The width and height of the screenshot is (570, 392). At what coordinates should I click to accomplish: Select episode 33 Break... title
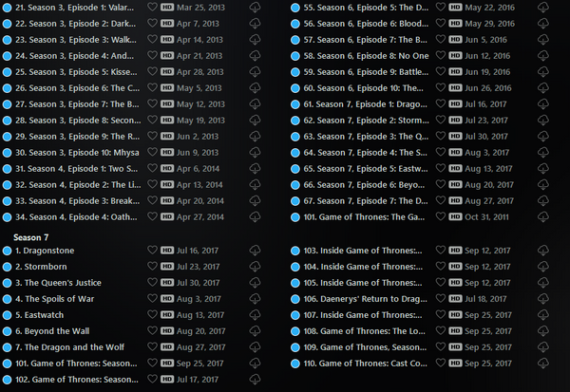(x=78, y=201)
